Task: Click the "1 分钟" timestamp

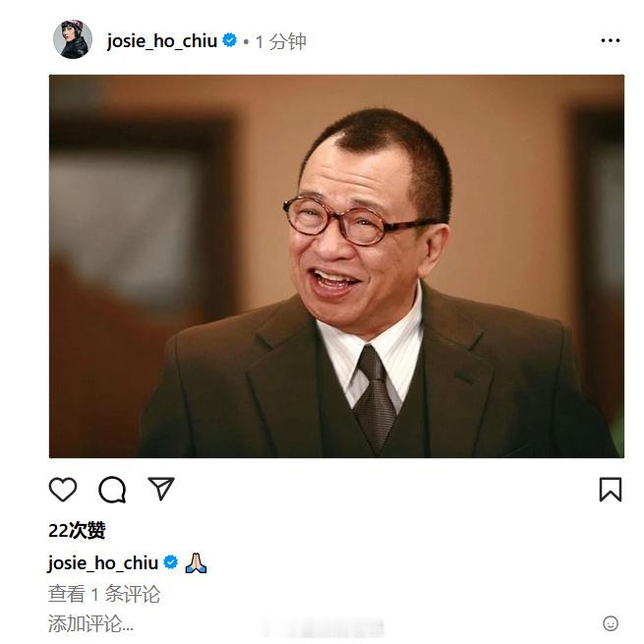Action: pyautogui.click(x=281, y=41)
